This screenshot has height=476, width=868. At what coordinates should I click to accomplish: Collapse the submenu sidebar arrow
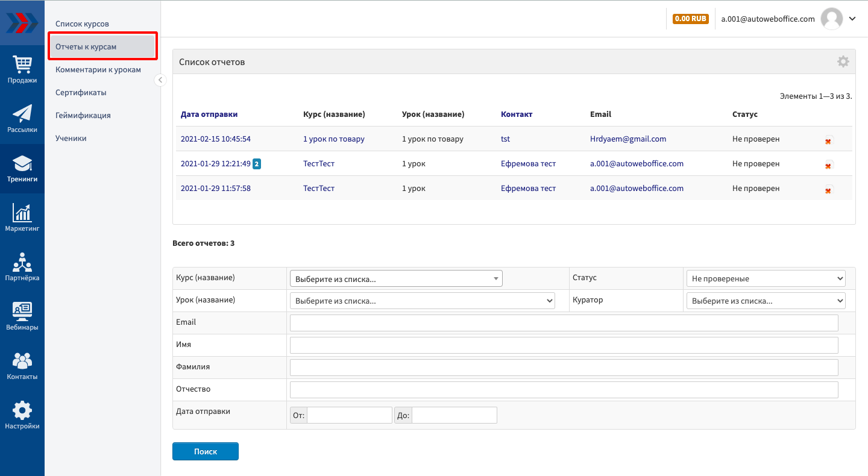click(160, 80)
